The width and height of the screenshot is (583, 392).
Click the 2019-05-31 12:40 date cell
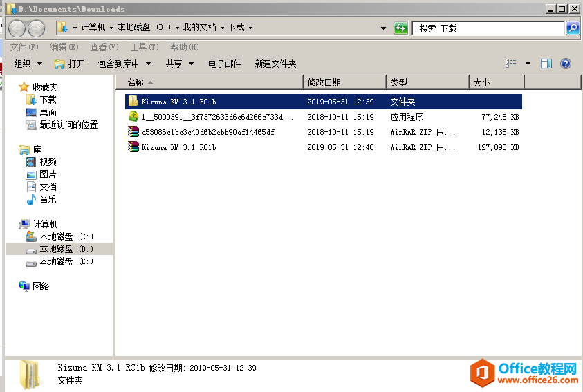pos(340,147)
